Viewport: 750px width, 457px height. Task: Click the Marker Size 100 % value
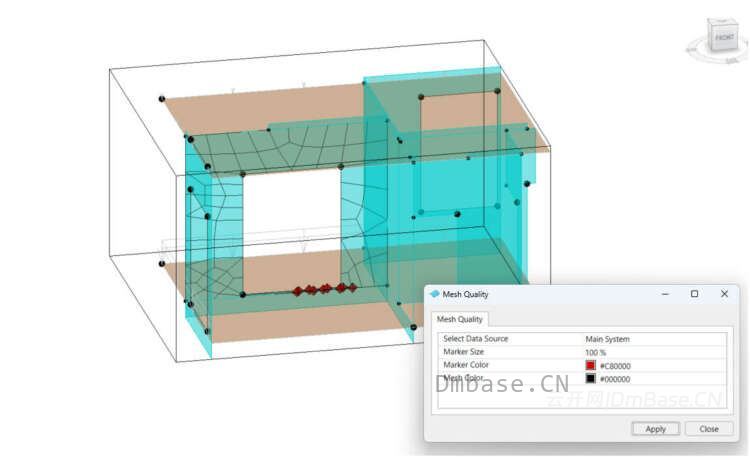coord(596,352)
